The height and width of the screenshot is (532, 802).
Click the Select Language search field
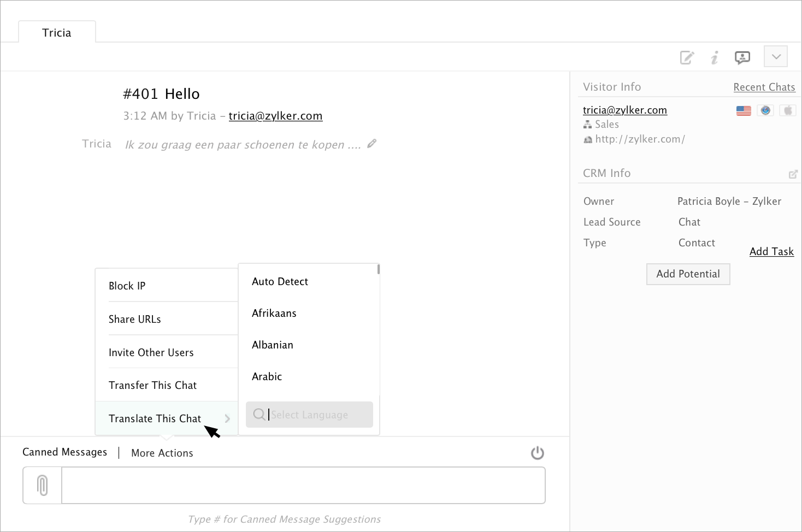coord(317,415)
